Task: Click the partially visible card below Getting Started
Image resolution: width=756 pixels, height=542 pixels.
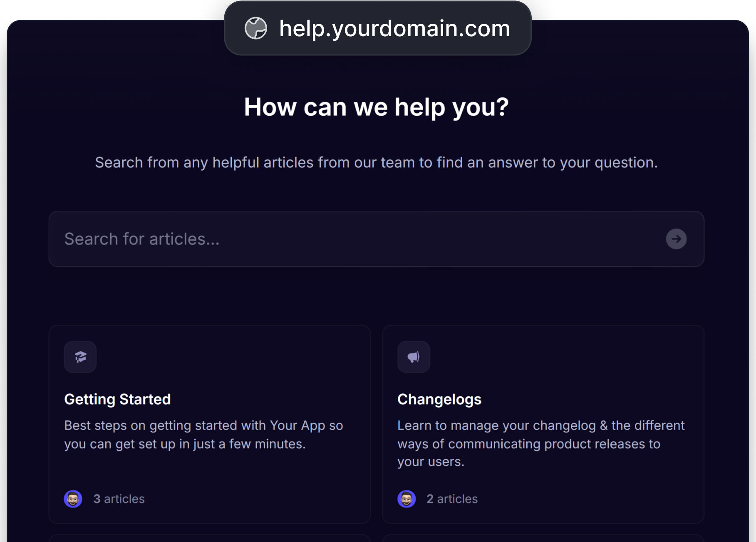Action: [210, 538]
